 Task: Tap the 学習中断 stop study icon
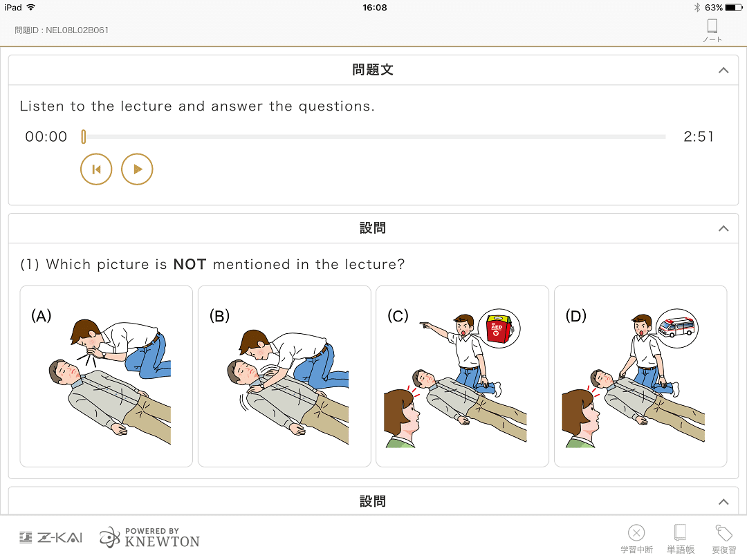pyautogui.click(x=636, y=539)
